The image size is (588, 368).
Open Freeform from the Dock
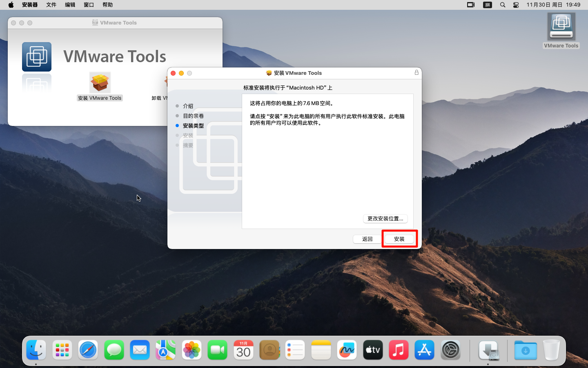[347, 350]
